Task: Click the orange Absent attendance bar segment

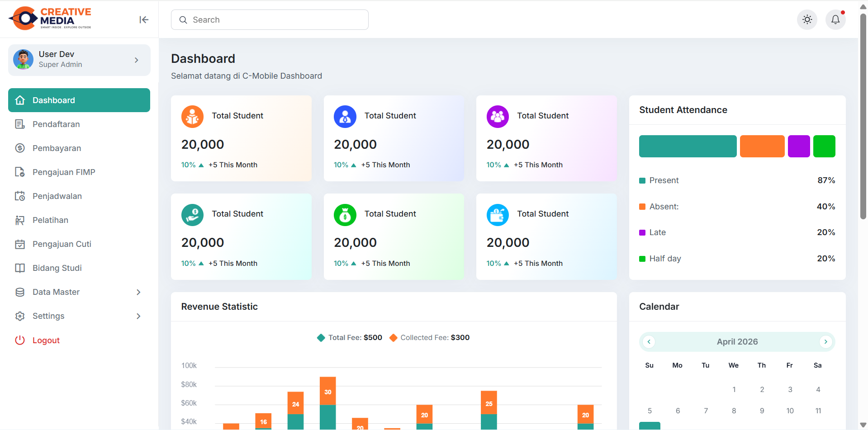Action: tap(762, 146)
